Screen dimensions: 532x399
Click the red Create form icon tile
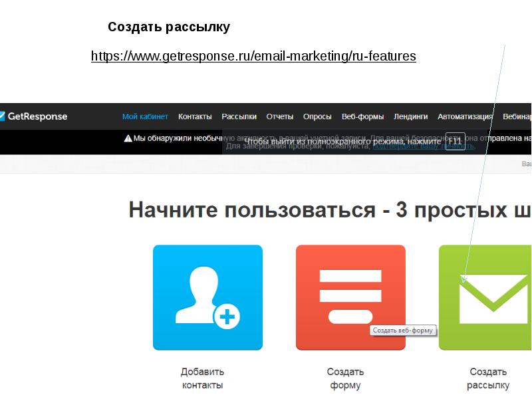pos(350,297)
